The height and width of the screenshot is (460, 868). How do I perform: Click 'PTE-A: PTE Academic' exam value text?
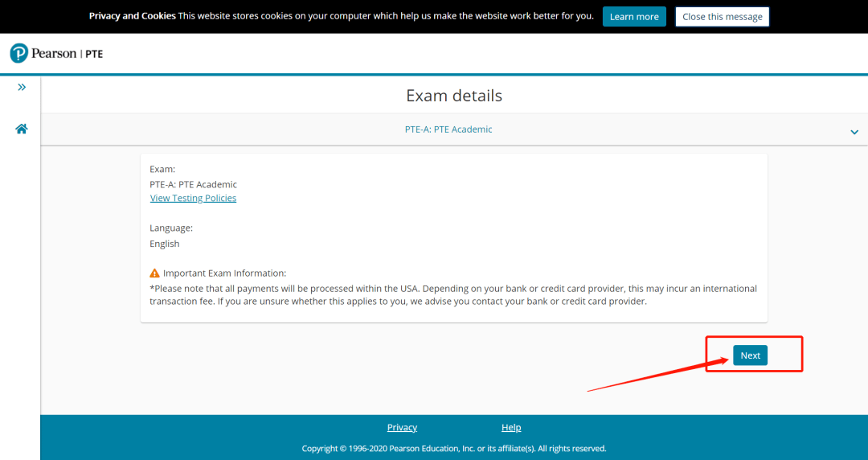[193, 184]
